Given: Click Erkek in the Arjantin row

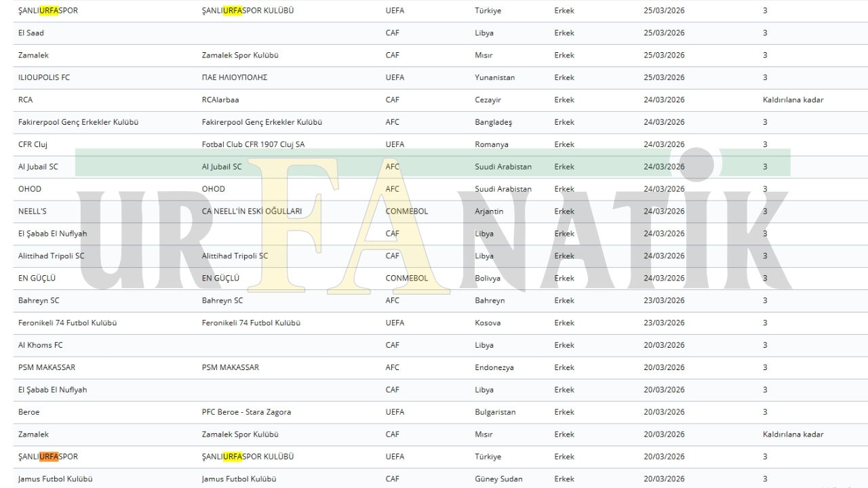Looking at the screenshot, I should pyautogui.click(x=564, y=211).
